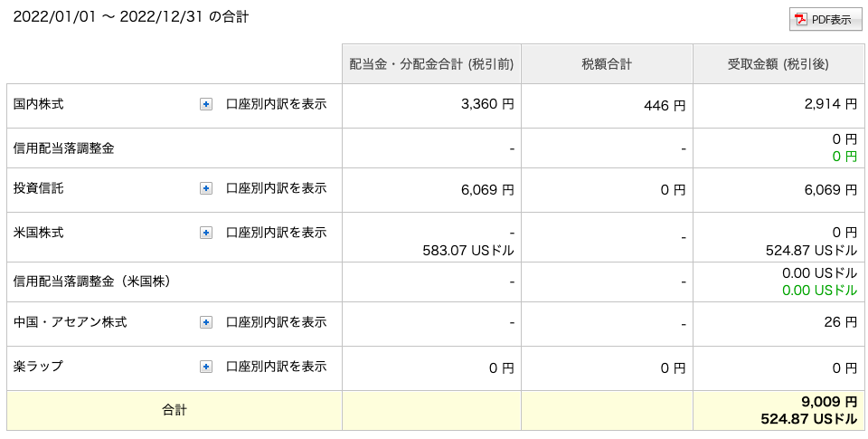The image size is (868, 439).
Task: Click the 9,009 円 total amount
Action: (829, 401)
